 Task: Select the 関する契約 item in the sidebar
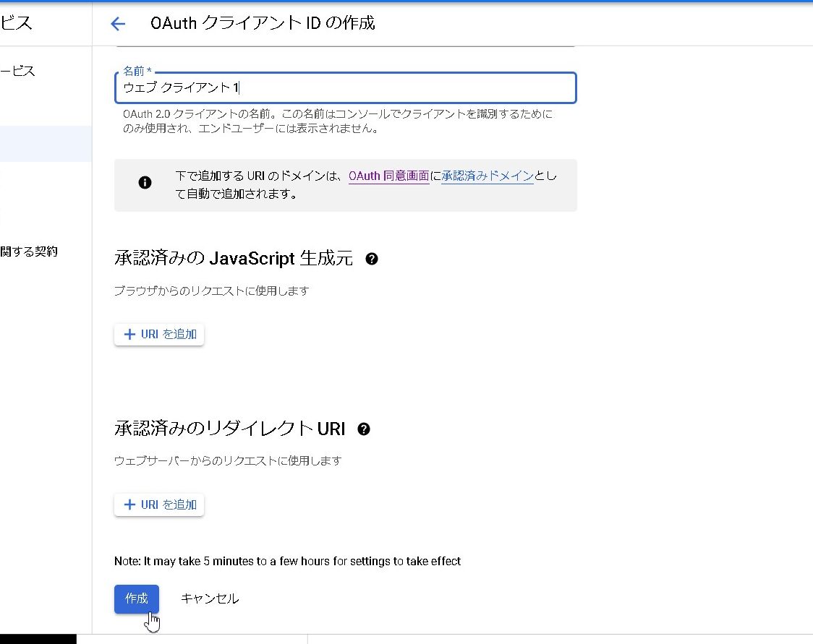coord(29,252)
